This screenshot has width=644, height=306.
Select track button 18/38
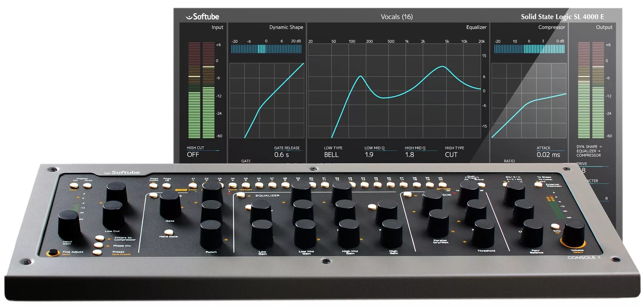(x=416, y=185)
